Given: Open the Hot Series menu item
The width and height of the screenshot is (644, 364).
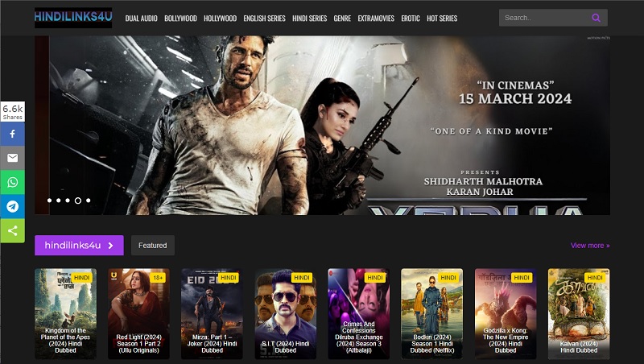Looking at the screenshot, I should (x=442, y=19).
